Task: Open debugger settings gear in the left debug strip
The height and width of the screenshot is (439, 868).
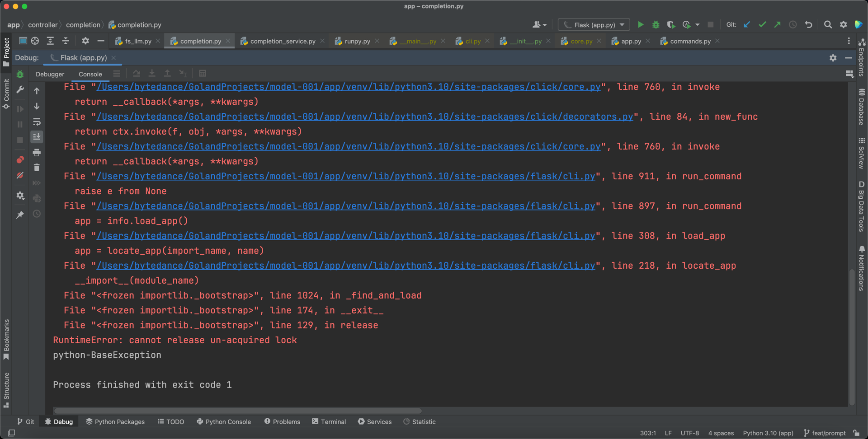Action: (x=20, y=196)
